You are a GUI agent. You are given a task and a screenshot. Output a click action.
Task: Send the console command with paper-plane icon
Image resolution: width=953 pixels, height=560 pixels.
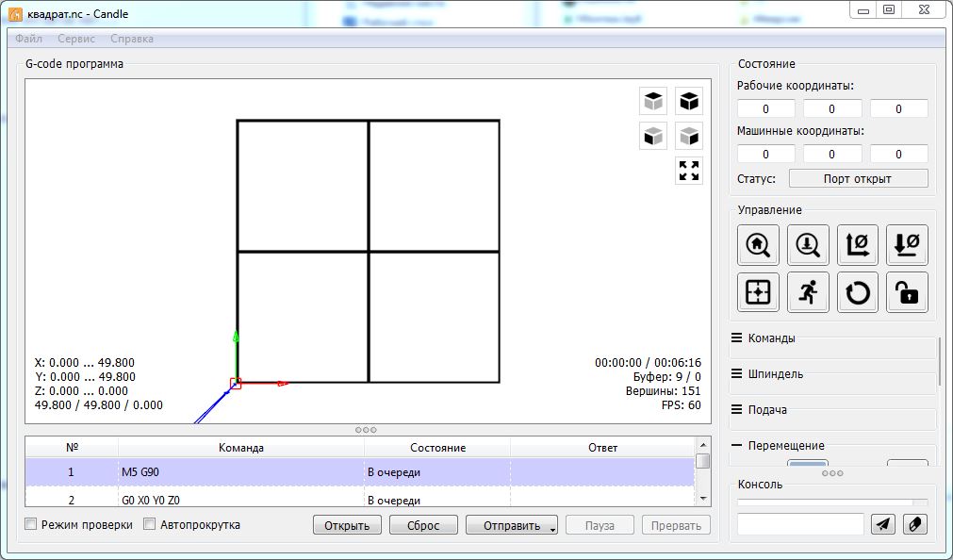pyautogui.click(x=883, y=524)
